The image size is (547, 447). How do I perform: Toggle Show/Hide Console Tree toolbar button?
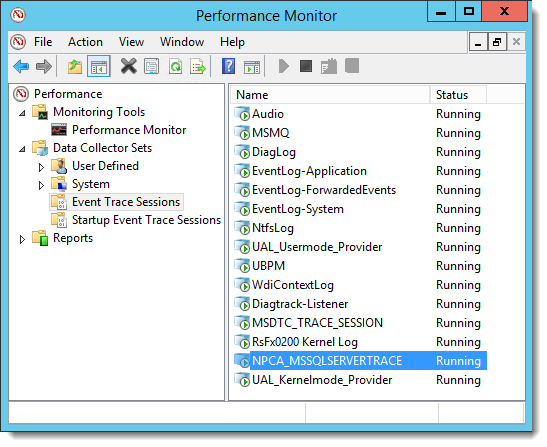pyautogui.click(x=99, y=66)
